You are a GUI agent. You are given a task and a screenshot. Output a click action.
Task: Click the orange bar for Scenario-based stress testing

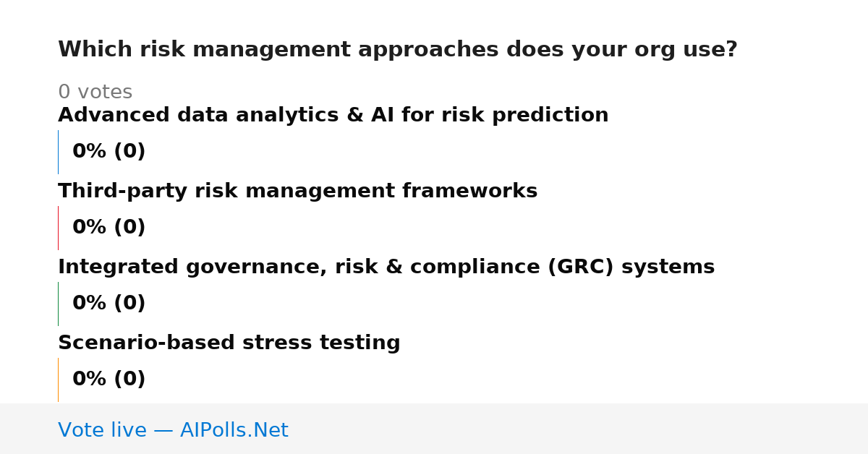click(59, 380)
